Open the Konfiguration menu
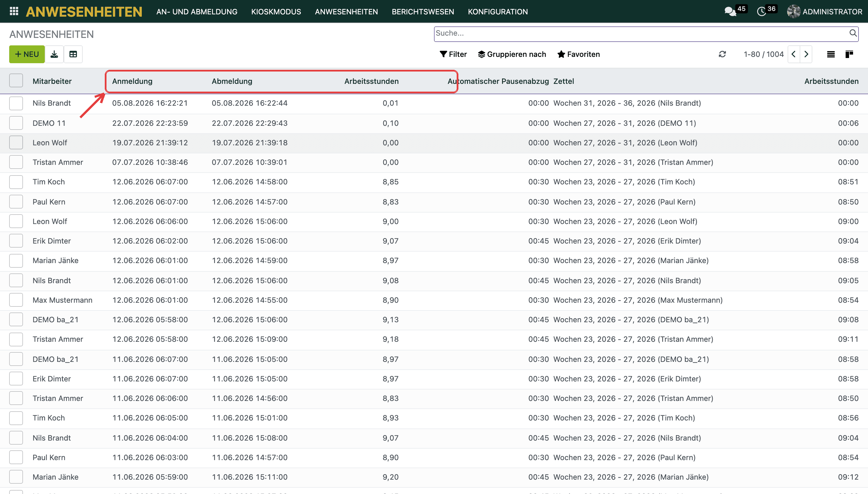This screenshot has height=494, width=868. pyautogui.click(x=498, y=11)
